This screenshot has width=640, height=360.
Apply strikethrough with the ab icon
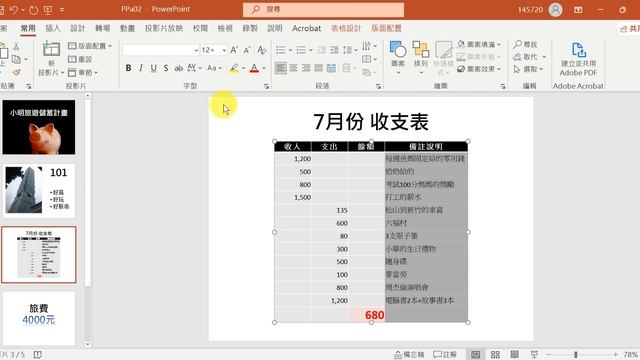pyautogui.click(x=178, y=68)
